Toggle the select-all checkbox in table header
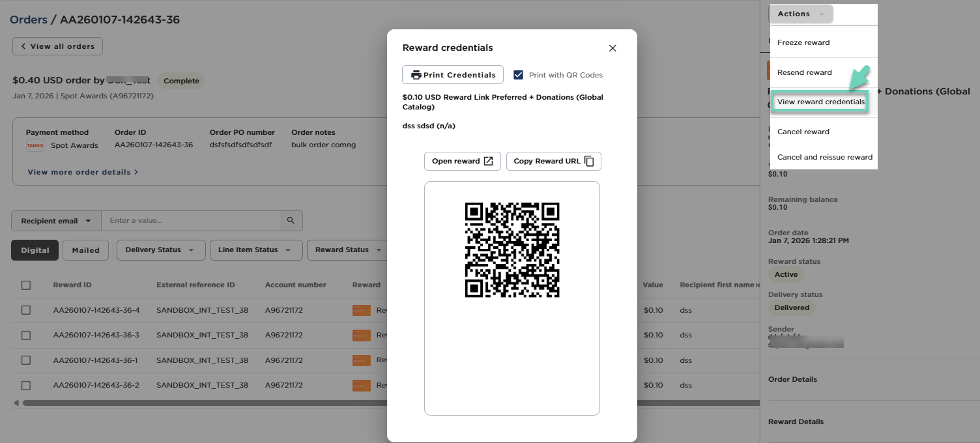Viewport: 980px width, 443px height. (x=26, y=285)
